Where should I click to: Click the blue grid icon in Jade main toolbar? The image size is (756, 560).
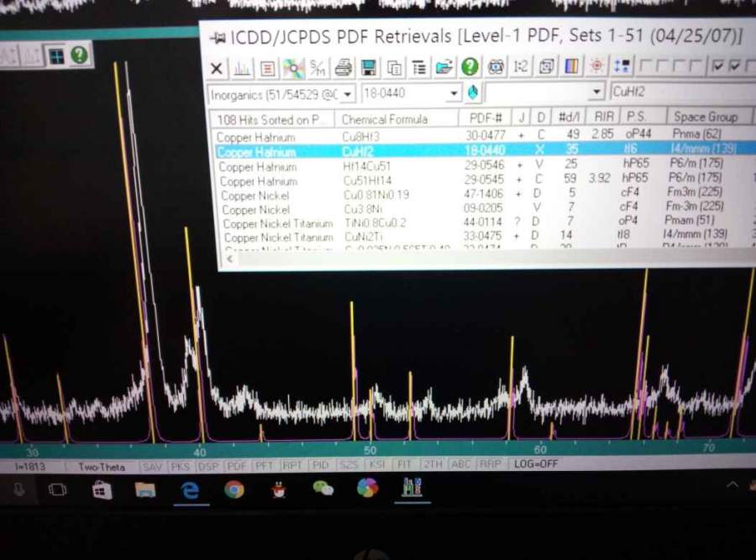point(56,57)
